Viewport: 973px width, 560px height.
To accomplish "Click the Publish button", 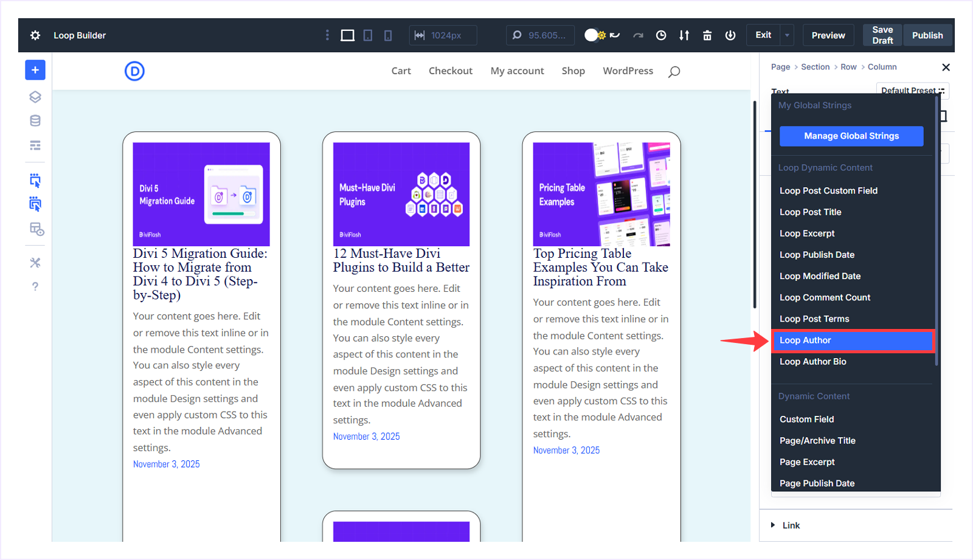I will pyautogui.click(x=927, y=35).
